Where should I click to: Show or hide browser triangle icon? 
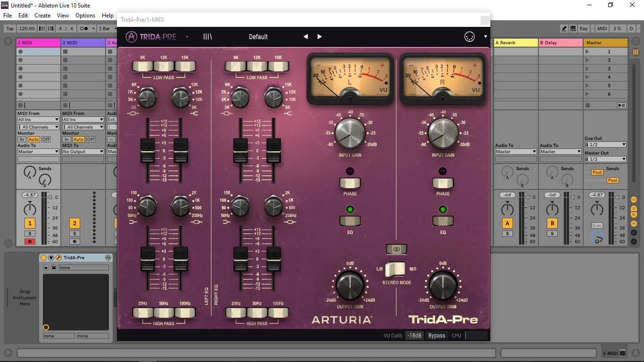coord(8,41)
